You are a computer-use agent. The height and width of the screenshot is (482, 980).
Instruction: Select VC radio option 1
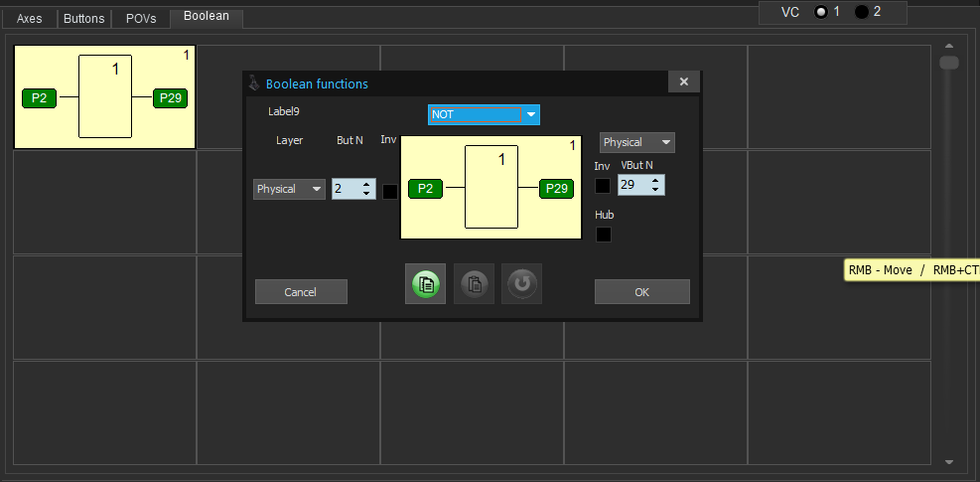coord(820,12)
